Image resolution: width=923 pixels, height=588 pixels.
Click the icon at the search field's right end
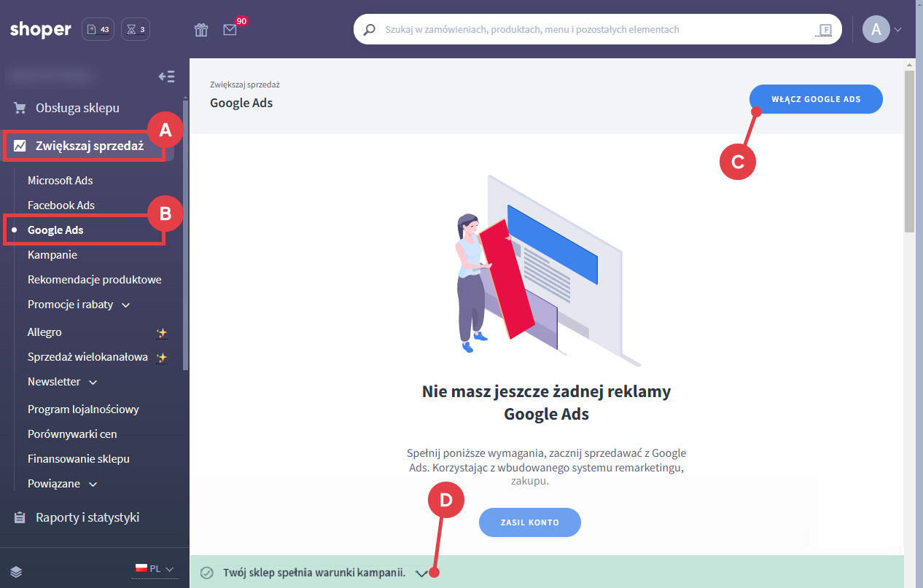(825, 30)
